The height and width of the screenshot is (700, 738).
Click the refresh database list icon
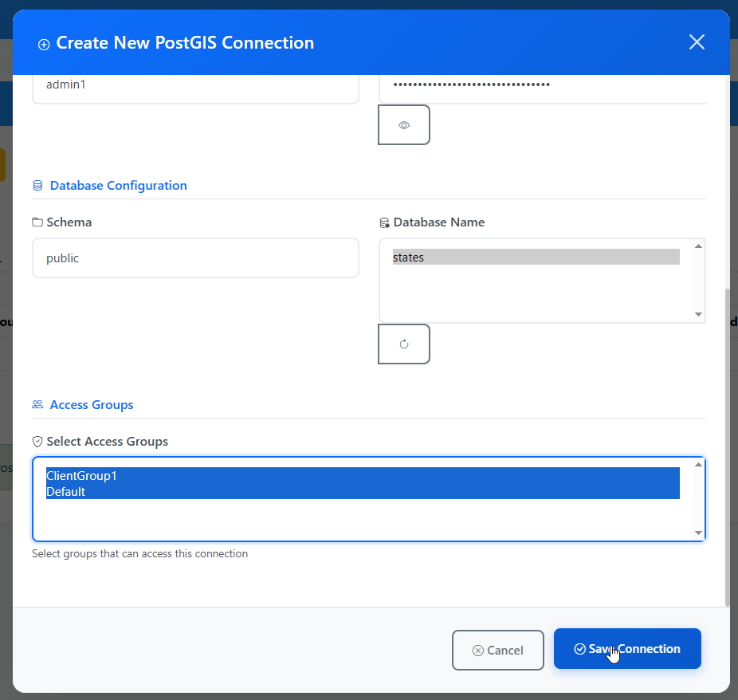[x=404, y=344]
